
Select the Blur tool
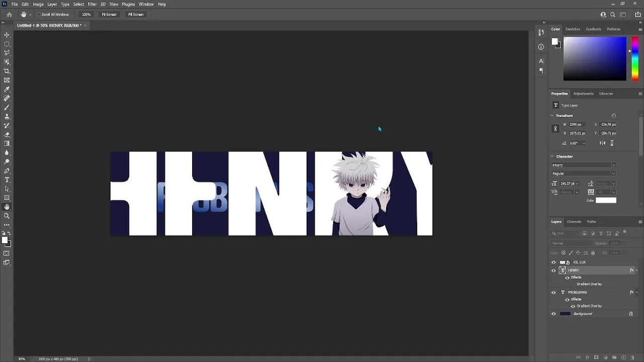click(7, 153)
